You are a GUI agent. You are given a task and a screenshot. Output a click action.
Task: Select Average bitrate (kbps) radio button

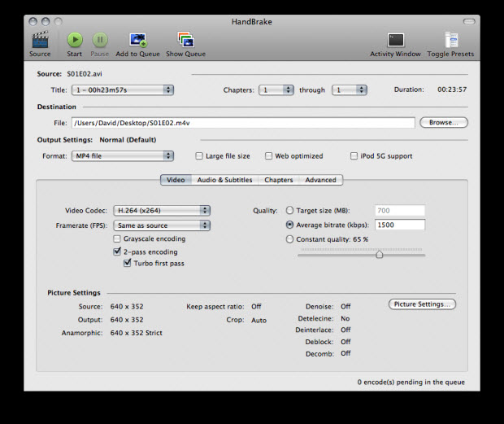(x=289, y=225)
